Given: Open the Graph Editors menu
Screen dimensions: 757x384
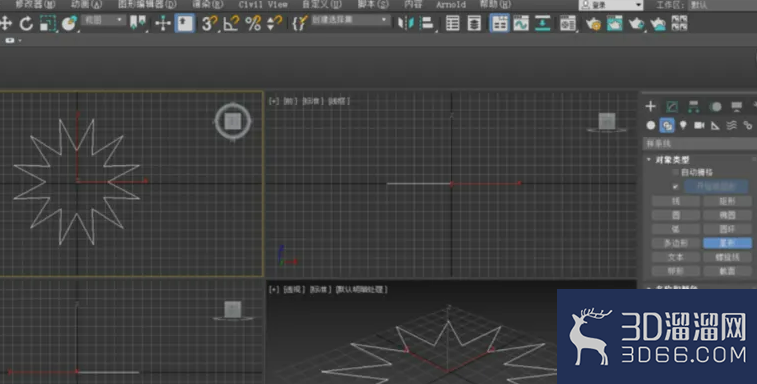Looking at the screenshot, I should pos(147,4).
